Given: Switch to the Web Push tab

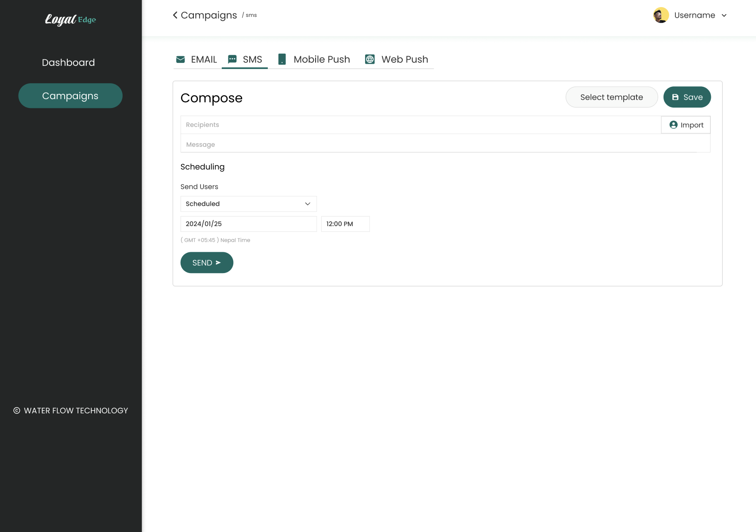Looking at the screenshot, I should [x=397, y=59].
